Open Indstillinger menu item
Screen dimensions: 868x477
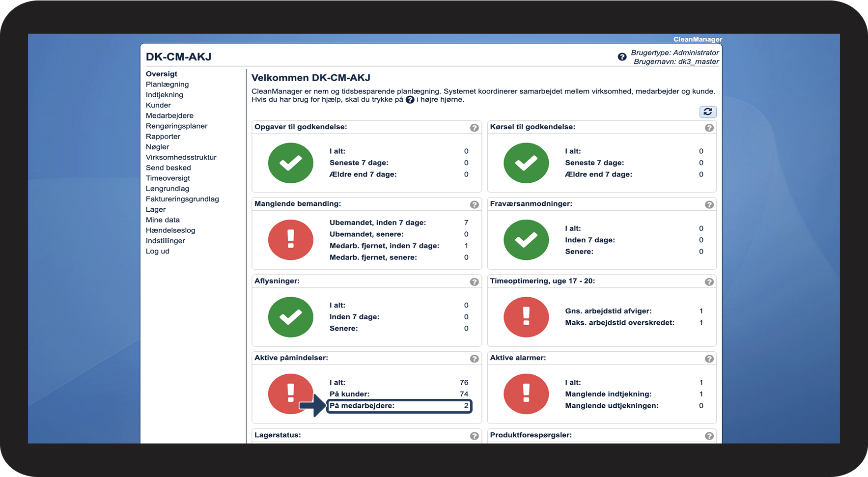pyautogui.click(x=166, y=241)
